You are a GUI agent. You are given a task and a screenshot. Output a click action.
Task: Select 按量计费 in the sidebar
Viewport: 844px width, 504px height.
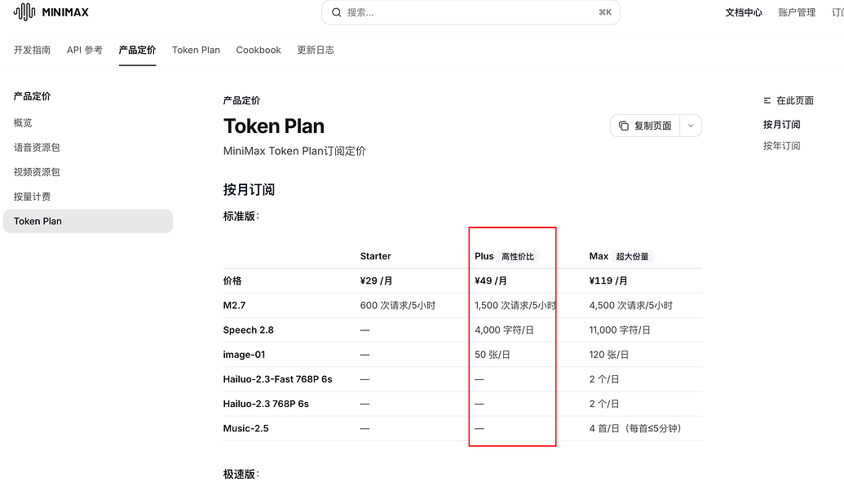[x=33, y=197]
